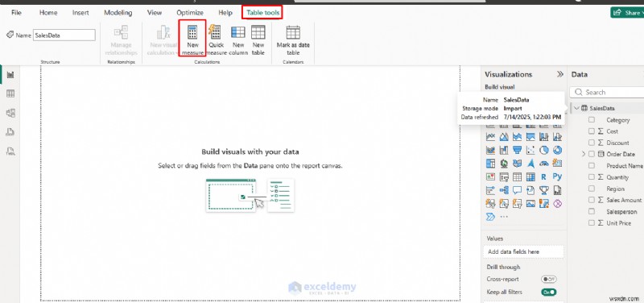Image resolution: width=644 pixels, height=303 pixels.
Task: Switch to Model view in left sidebar
Action: [x=10, y=113]
